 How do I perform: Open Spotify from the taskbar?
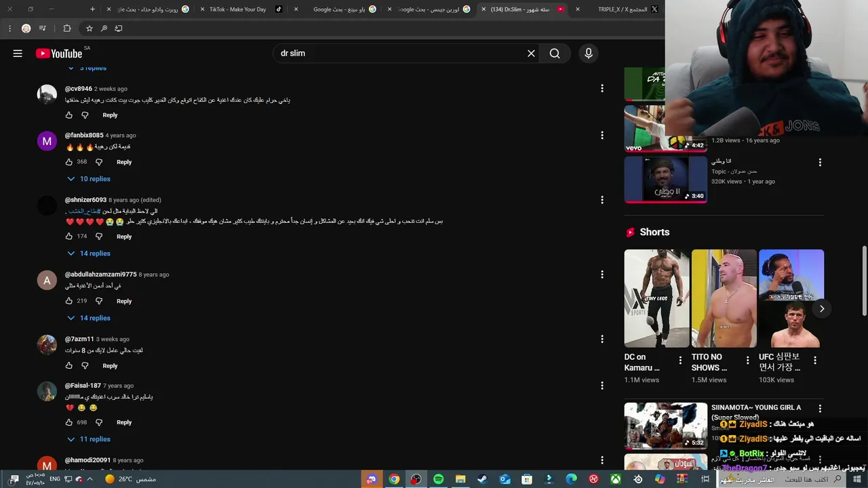pyautogui.click(x=438, y=479)
